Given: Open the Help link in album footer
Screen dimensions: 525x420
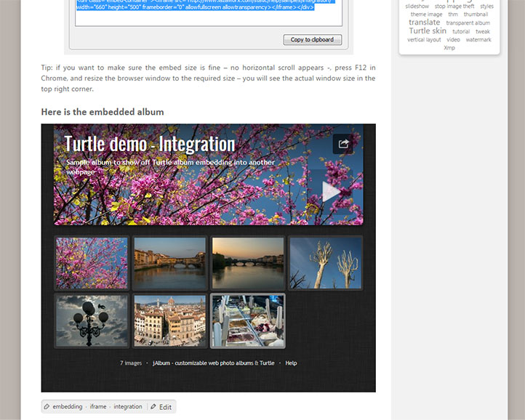Looking at the screenshot, I should 291,363.
